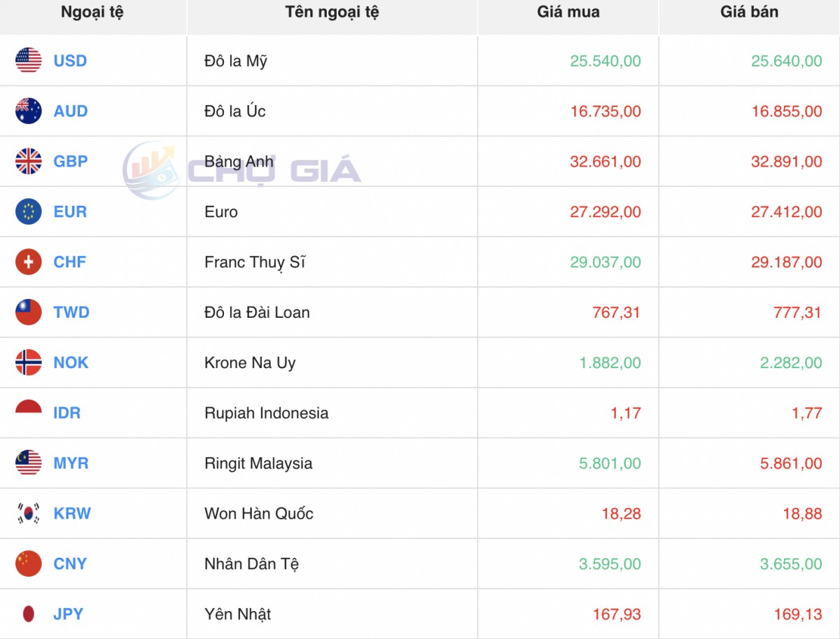Open the IDR currency link
This screenshot has height=639, width=840.
[67, 413]
